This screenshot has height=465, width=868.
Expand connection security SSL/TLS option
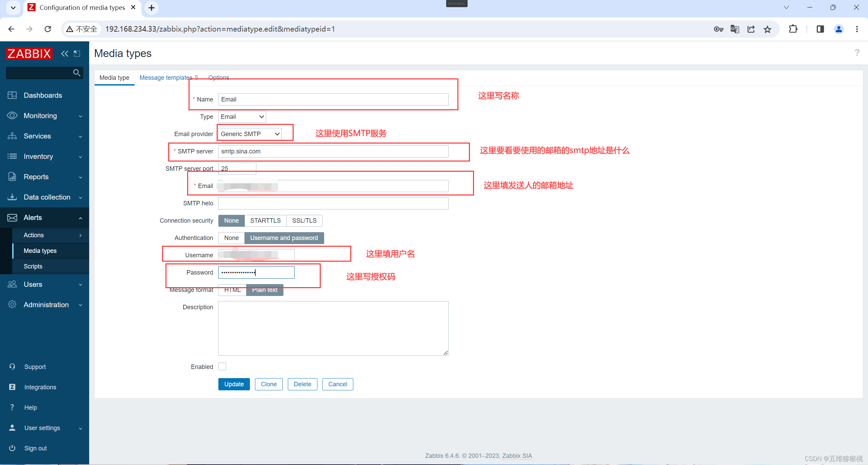pyautogui.click(x=304, y=220)
